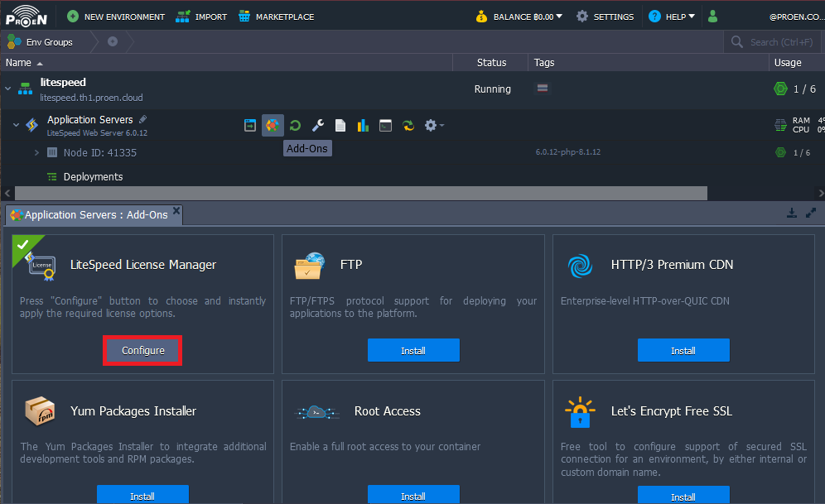The height and width of the screenshot is (504, 825).
Task: Install the FTP add-on
Action: pos(413,350)
